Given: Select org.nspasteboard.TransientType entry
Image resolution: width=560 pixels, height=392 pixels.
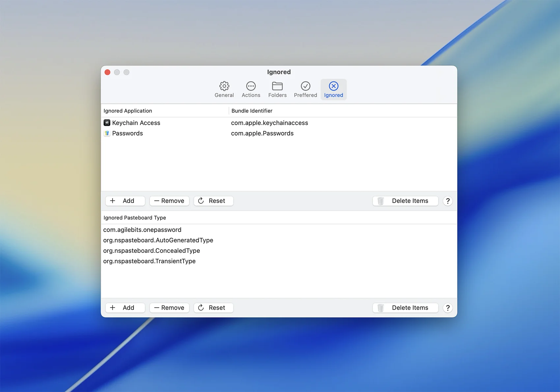Looking at the screenshot, I should click(149, 261).
